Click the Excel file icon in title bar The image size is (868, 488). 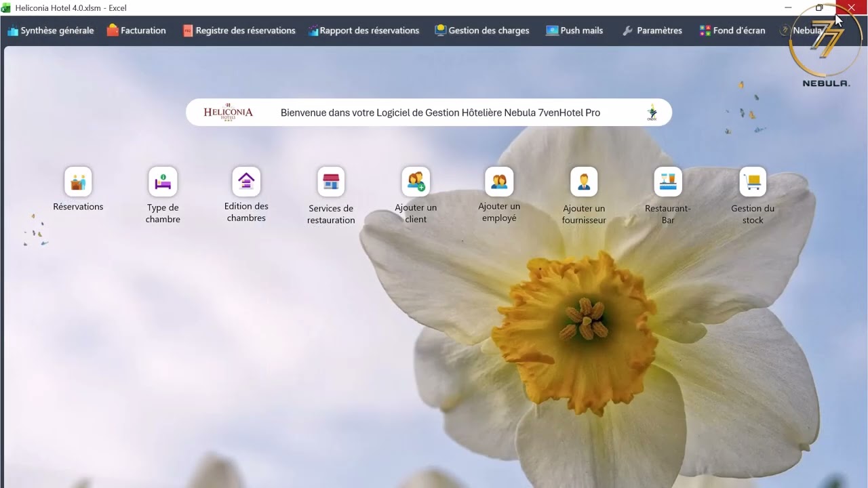tap(6, 8)
